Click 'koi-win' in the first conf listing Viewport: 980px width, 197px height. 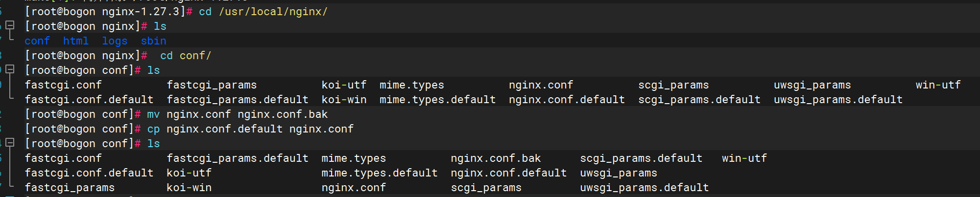pos(344,100)
